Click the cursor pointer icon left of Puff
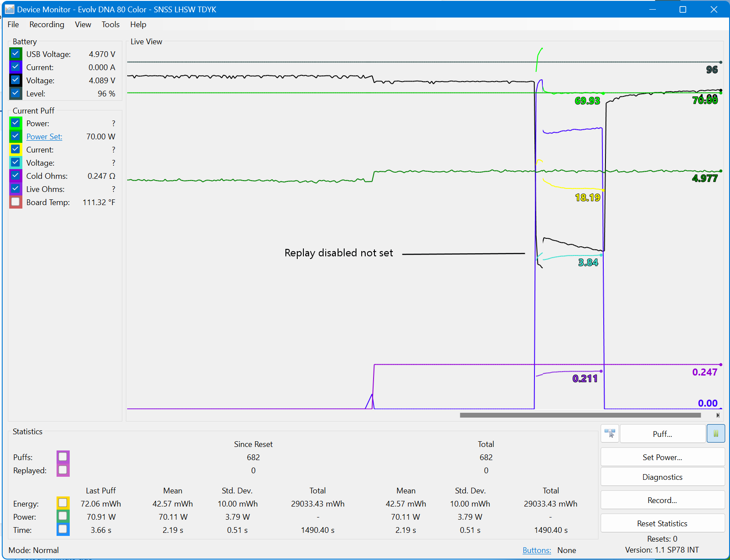The width and height of the screenshot is (730, 560). coord(610,434)
